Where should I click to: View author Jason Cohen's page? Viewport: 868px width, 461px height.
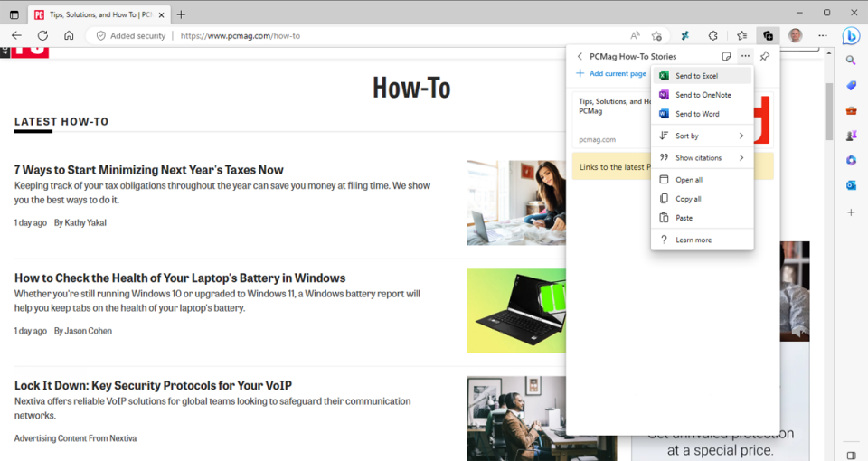coord(88,331)
